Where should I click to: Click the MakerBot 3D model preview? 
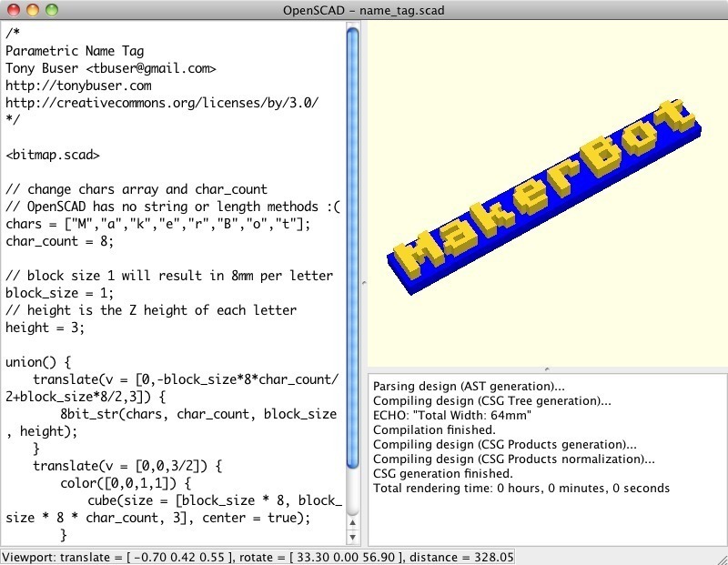(543, 197)
